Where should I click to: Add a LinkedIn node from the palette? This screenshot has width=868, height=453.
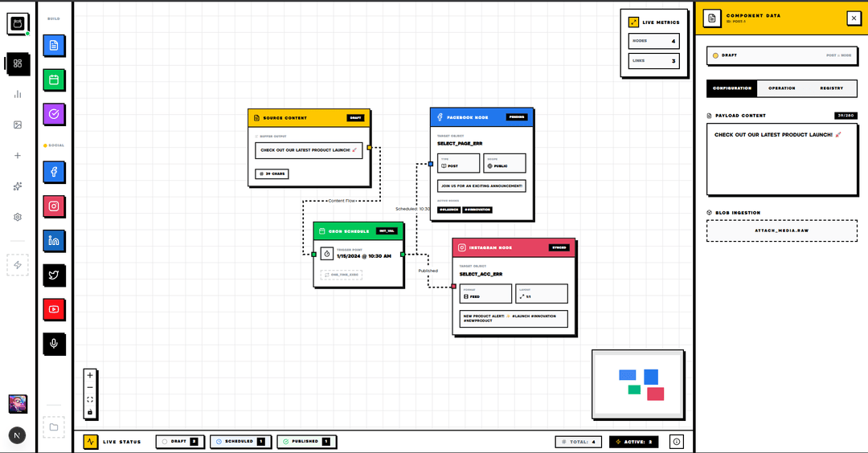[x=54, y=241]
